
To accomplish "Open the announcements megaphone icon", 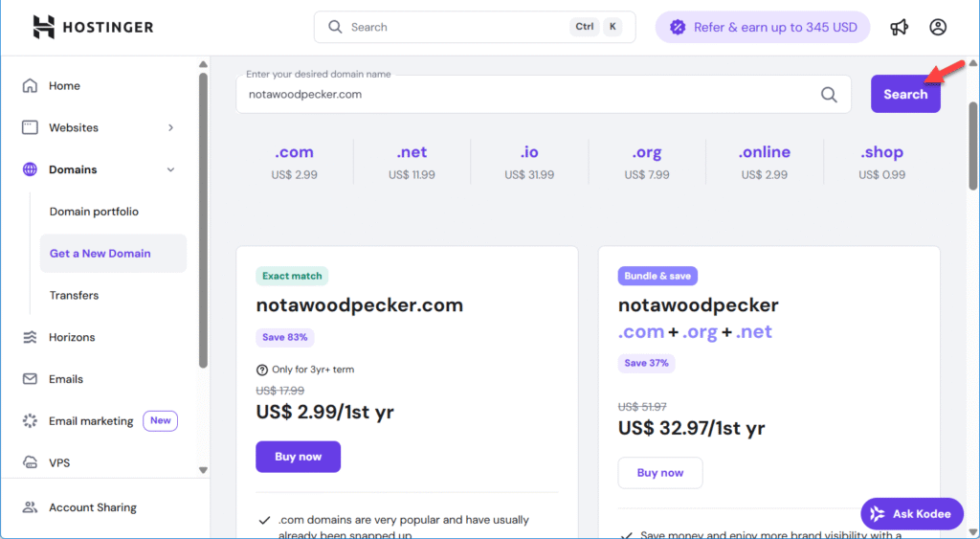I will [x=899, y=27].
